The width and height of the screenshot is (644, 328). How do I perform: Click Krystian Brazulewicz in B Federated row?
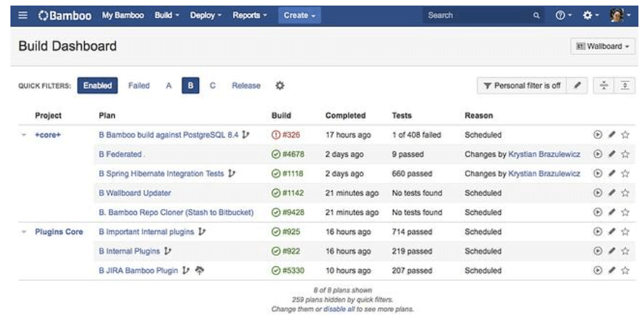coord(544,154)
